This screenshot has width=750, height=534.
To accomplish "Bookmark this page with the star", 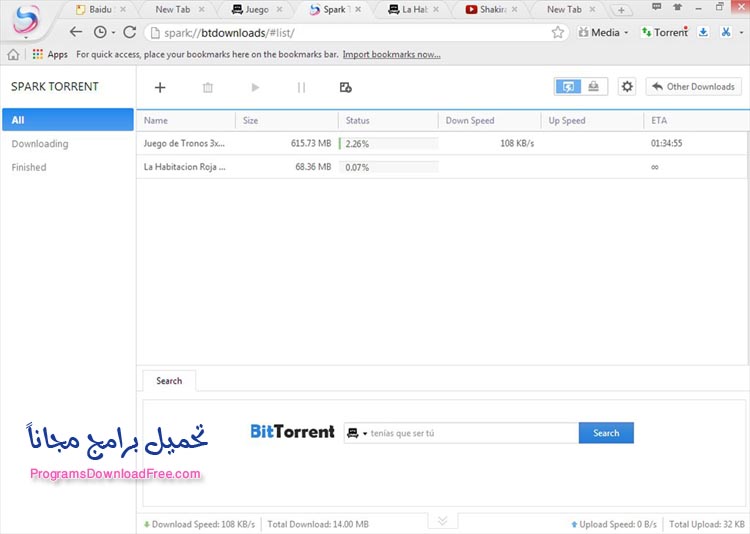I will [x=558, y=32].
